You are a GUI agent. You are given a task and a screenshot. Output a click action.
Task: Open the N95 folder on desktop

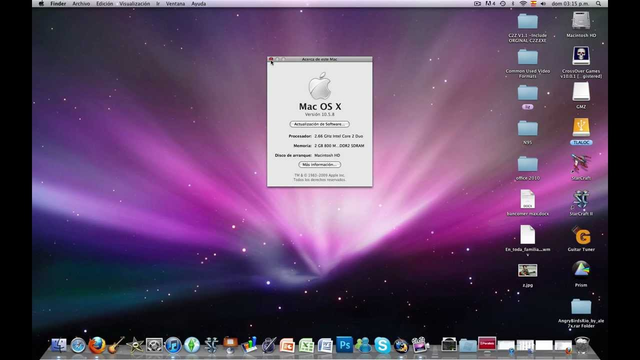coord(528,128)
